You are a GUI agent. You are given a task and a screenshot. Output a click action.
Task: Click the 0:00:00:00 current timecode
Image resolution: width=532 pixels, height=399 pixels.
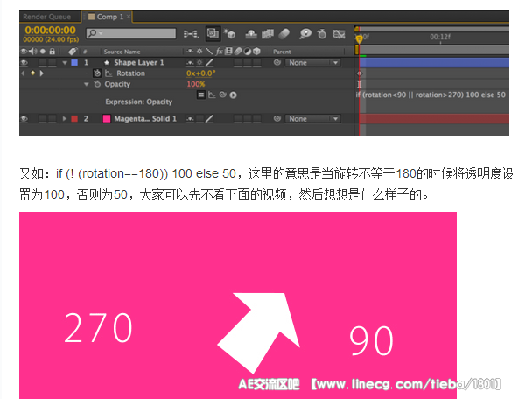click(50, 30)
